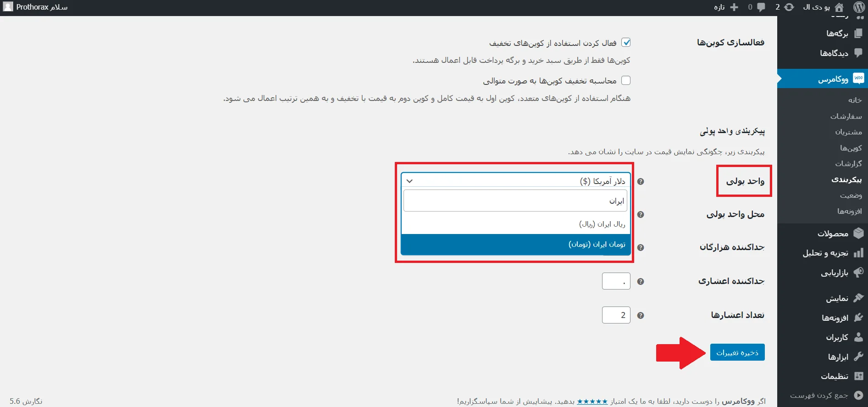The image size is (868, 407).
Task: Go to خانه under WooCommerce
Action: (855, 100)
